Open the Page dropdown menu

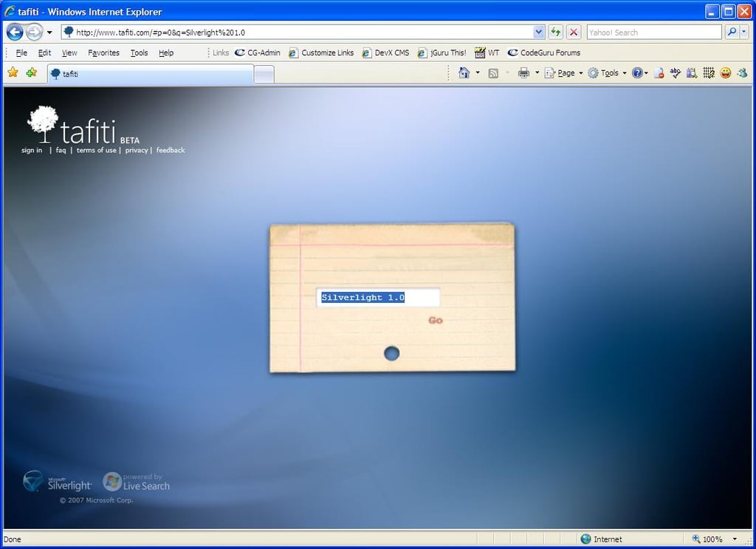point(563,72)
